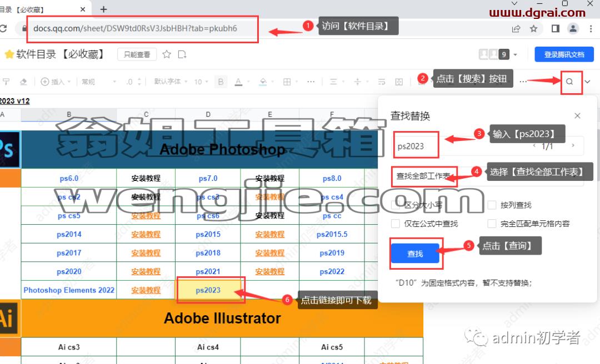
Task: Select column B header
Action: coord(69,114)
